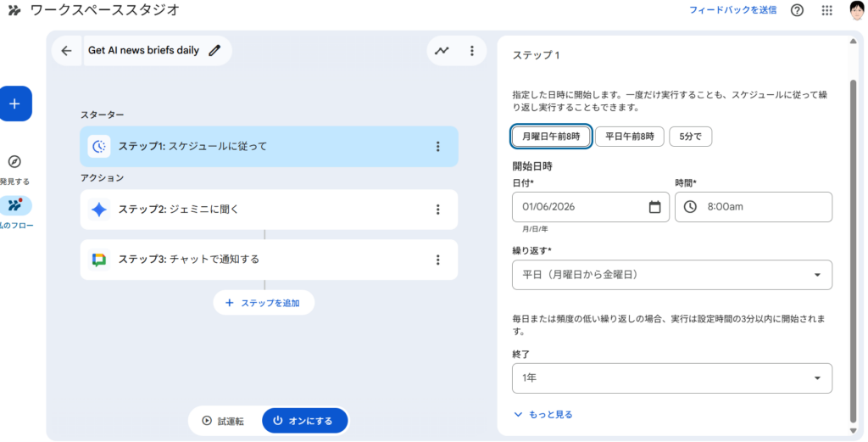Select ステップ3: チャットで通知する step
The height and width of the screenshot is (442, 868).
click(x=254, y=260)
